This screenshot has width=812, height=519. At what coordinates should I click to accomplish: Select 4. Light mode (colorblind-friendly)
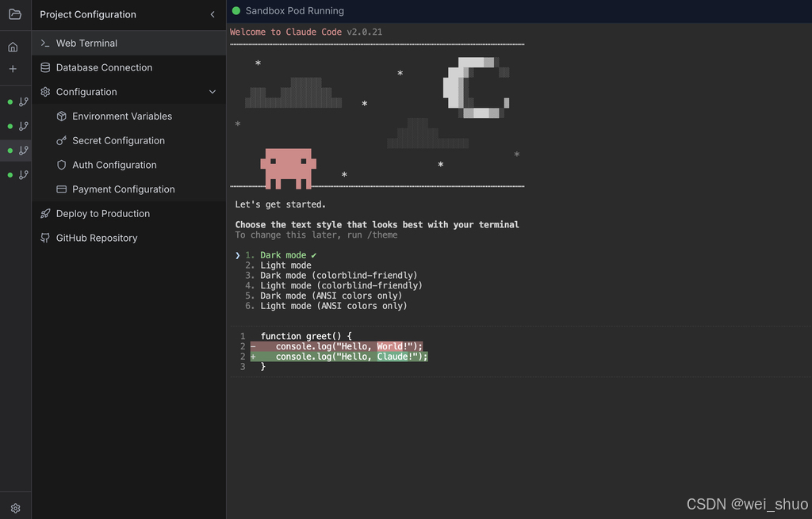click(x=334, y=285)
